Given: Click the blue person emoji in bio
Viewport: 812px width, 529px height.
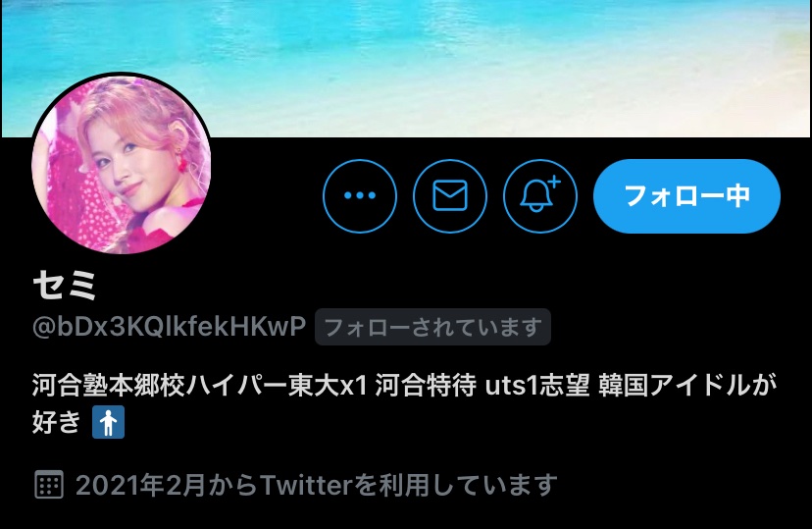Looking at the screenshot, I should pos(108,422).
